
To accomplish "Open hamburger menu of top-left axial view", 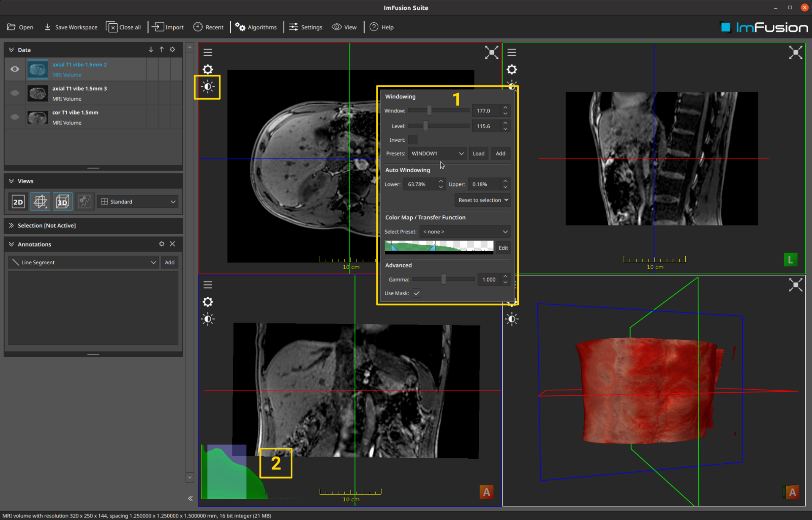I will pos(207,52).
